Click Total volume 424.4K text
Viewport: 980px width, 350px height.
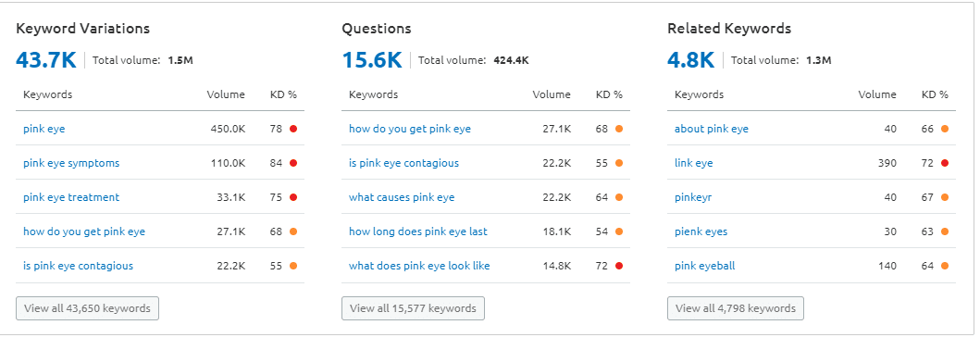[x=474, y=60]
